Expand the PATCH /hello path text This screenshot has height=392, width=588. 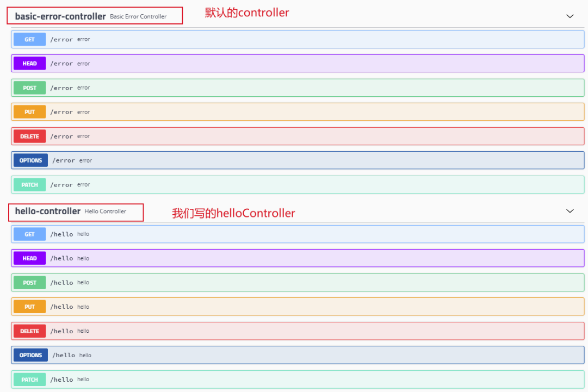61,379
